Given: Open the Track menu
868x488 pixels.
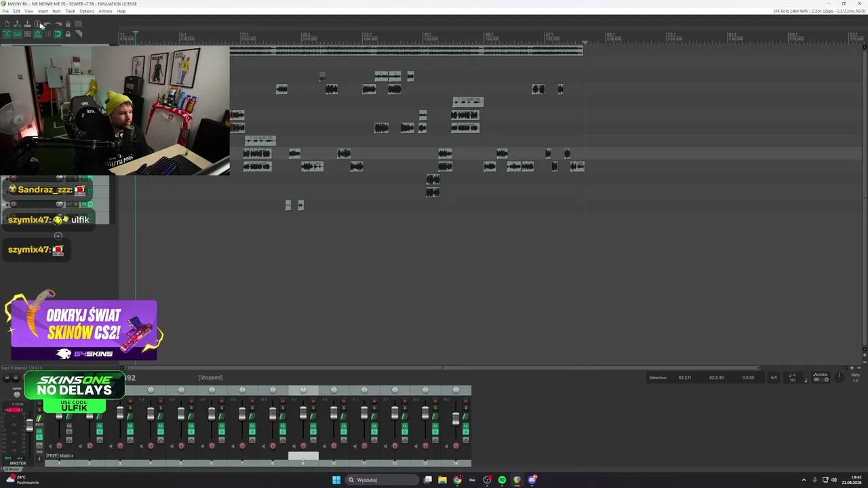Looking at the screenshot, I should tap(70, 11).
